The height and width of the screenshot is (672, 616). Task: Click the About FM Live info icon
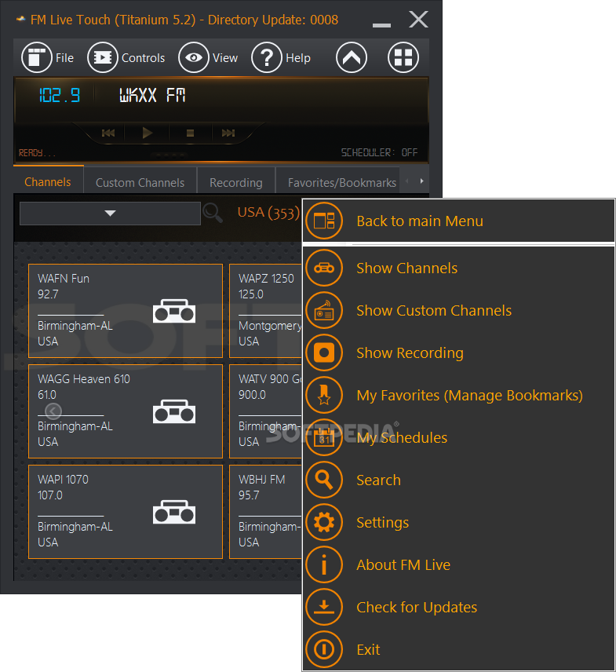[x=324, y=564]
